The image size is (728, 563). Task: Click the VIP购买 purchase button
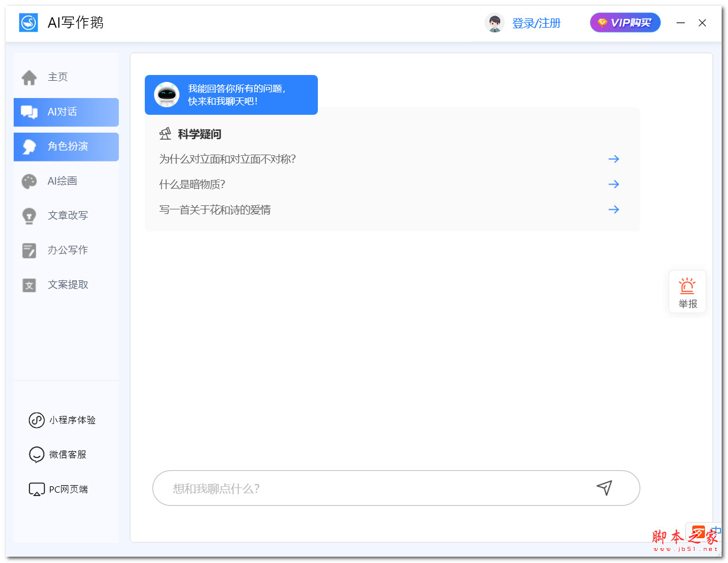click(625, 22)
